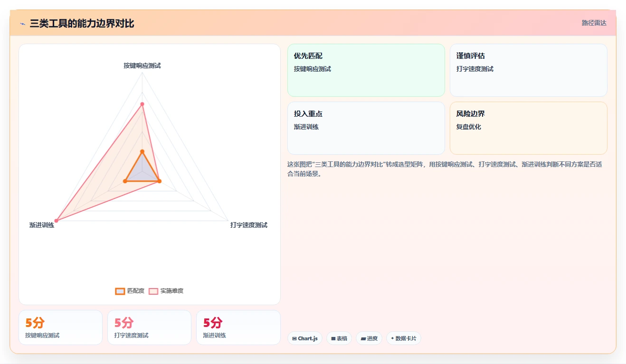626x364 pixels.
Task: Select the 数据卡片 tag chip
Action: tap(404, 338)
